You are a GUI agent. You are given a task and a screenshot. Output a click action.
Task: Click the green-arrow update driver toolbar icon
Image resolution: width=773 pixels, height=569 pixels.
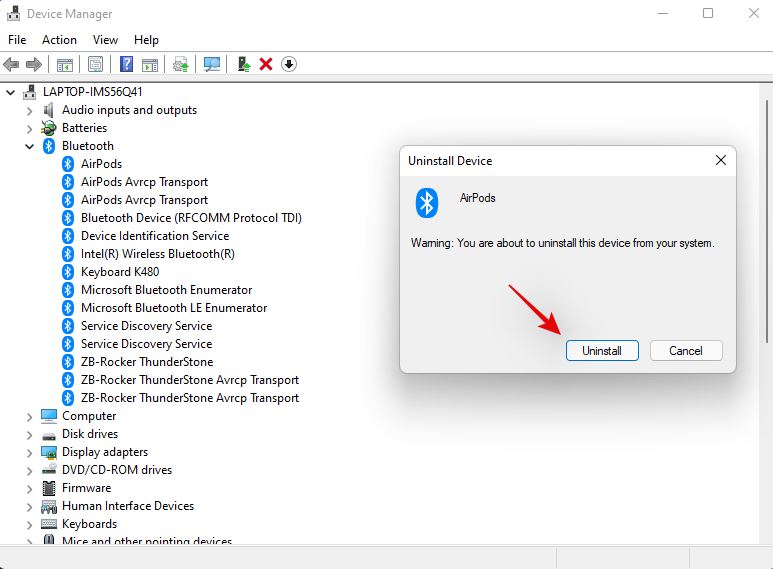click(243, 64)
